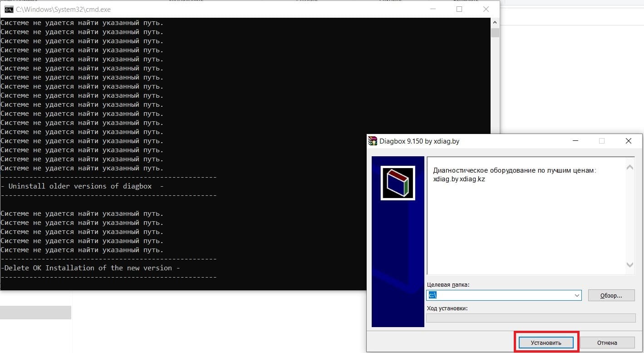Click the "Установить" install button
The width and height of the screenshot is (644, 353).
546,343
